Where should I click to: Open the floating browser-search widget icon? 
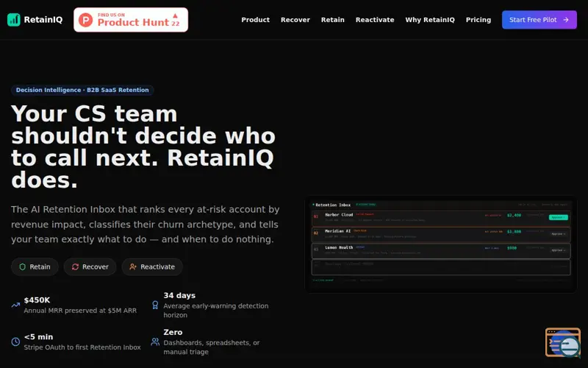[563, 342]
